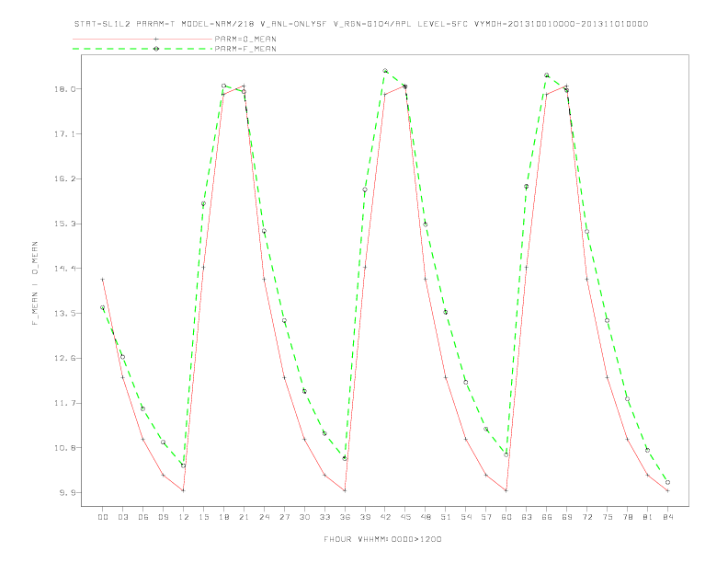Click the O_MEAN plus marker at hour 36
Screen dimensions: 728x563
[x=345, y=490]
